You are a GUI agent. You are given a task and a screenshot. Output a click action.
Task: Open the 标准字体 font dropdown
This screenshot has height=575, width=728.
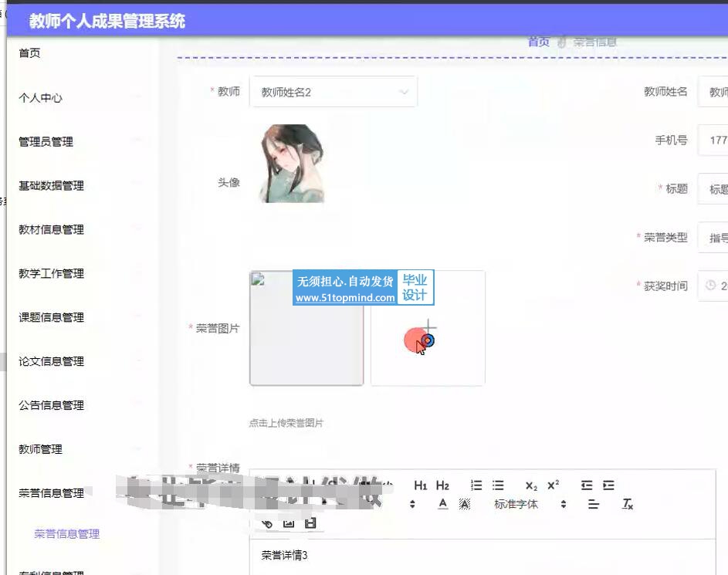[530, 504]
